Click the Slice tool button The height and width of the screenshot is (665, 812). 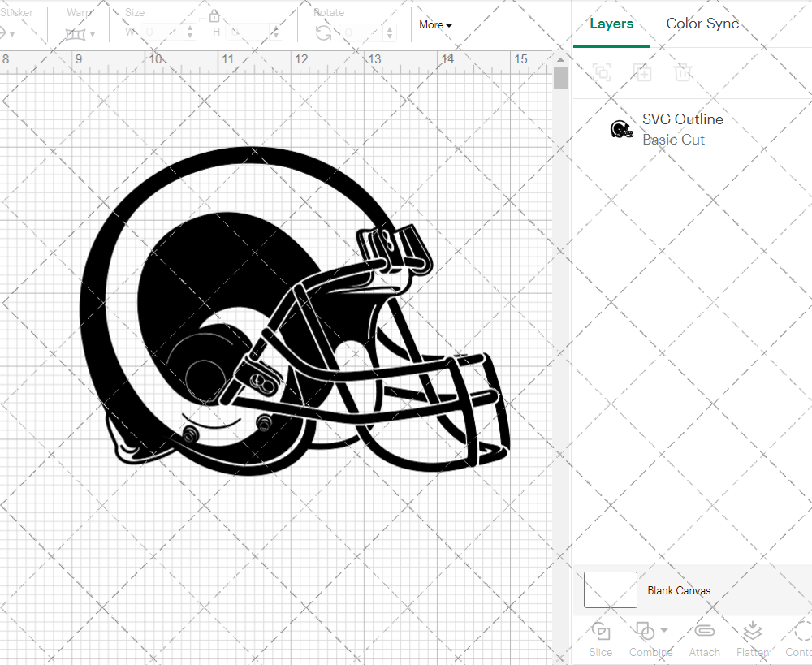(600, 639)
